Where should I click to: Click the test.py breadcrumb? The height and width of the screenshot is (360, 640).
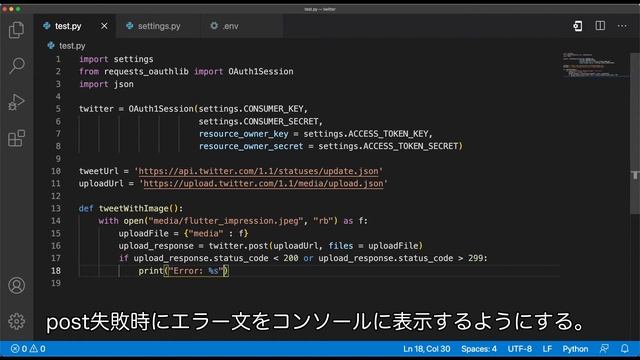(x=72, y=46)
